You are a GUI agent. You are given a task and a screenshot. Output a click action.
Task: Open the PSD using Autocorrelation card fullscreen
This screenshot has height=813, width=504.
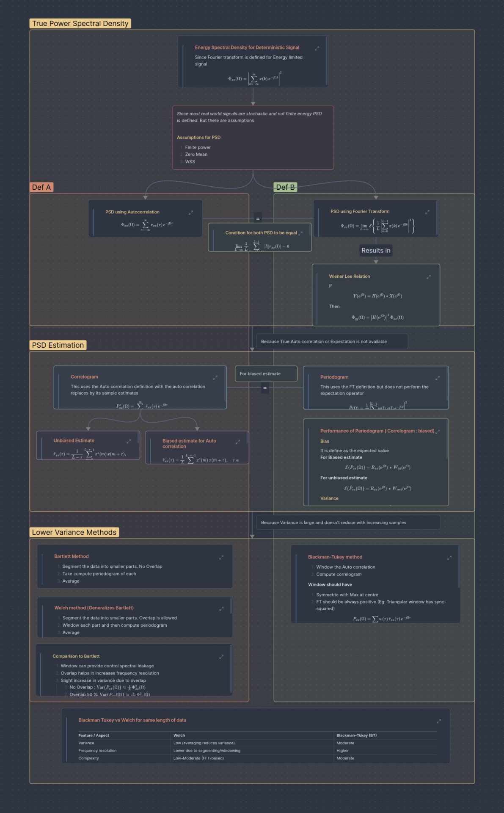tap(191, 213)
